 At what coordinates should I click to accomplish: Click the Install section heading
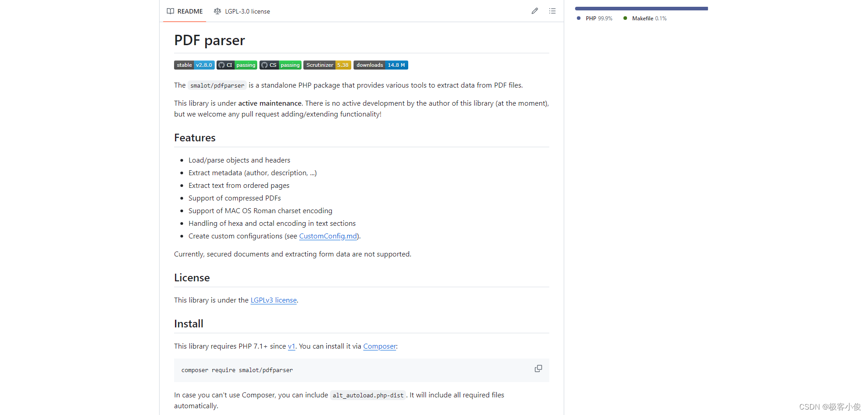point(189,324)
